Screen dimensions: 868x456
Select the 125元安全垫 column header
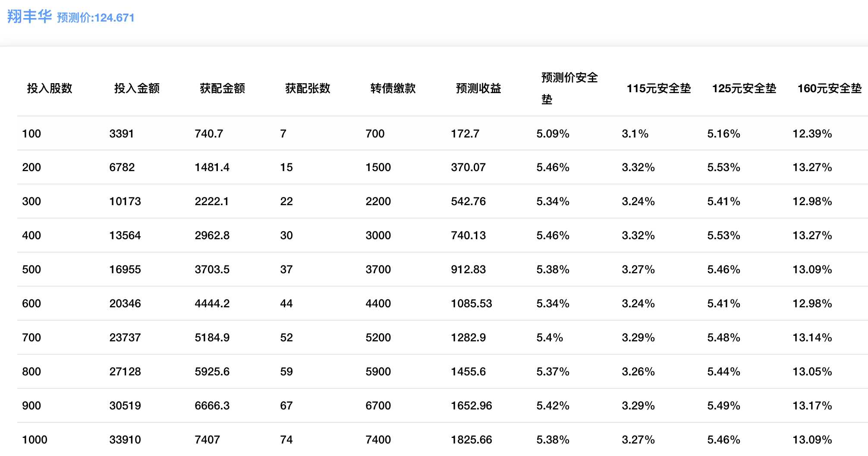click(744, 88)
